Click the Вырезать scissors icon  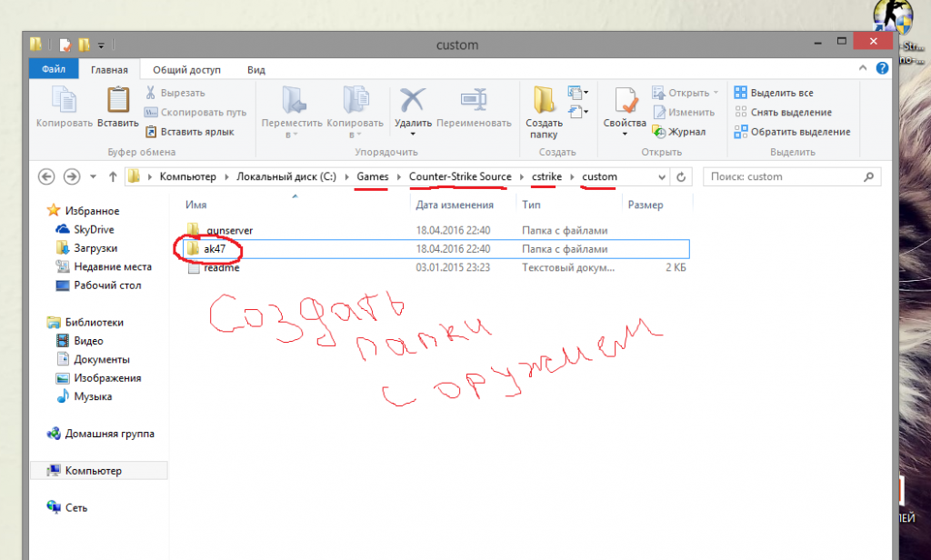click(x=152, y=93)
